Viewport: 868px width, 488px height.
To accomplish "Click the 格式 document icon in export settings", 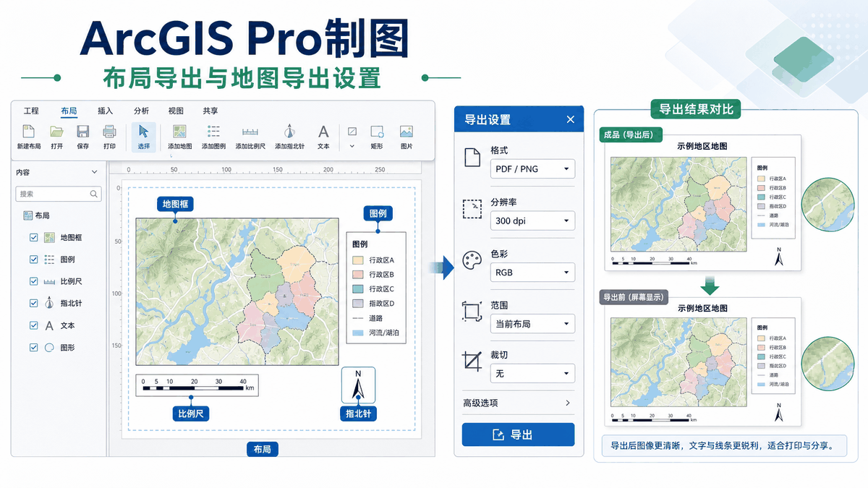I will click(472, 158).
